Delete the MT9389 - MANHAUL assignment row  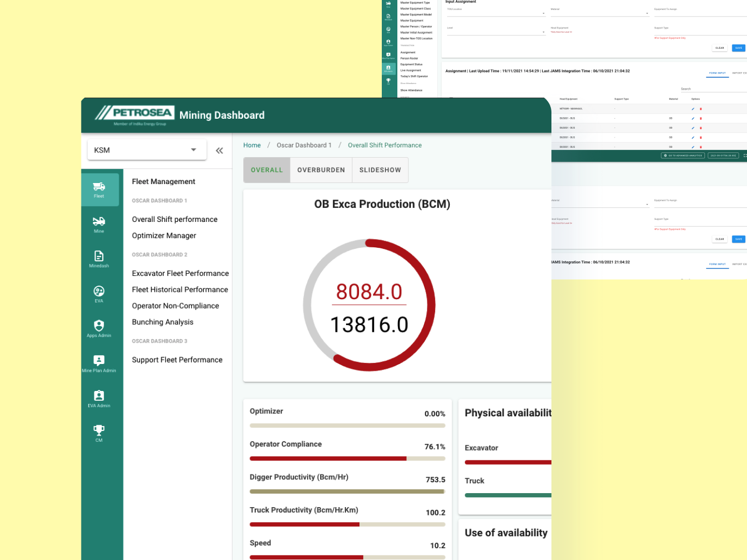[x=701, y=109]
